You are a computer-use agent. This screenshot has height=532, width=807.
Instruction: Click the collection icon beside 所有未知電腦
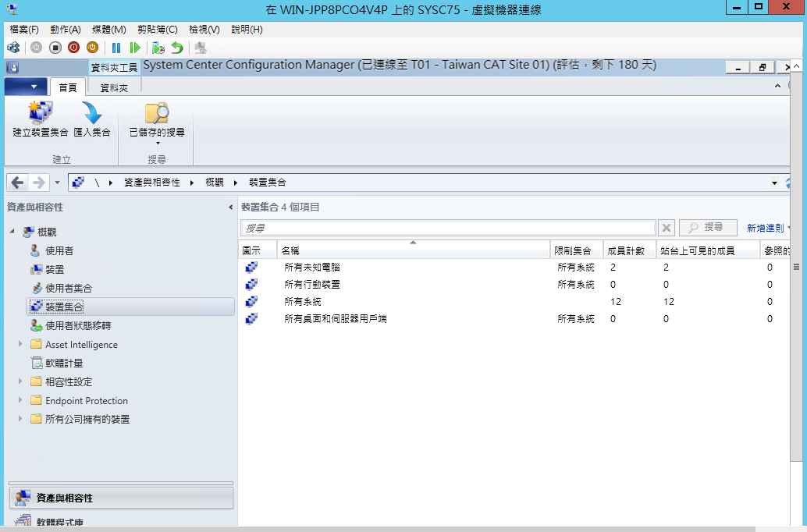pos(251,267)
